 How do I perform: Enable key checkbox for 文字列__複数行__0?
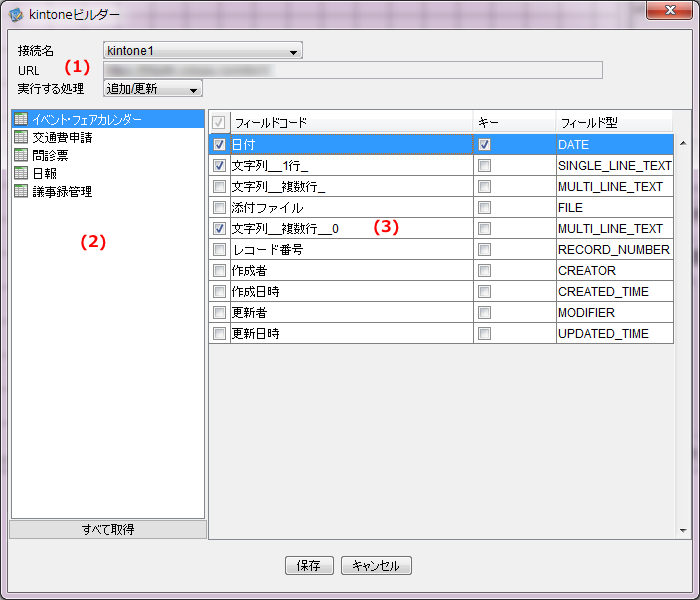484,228
